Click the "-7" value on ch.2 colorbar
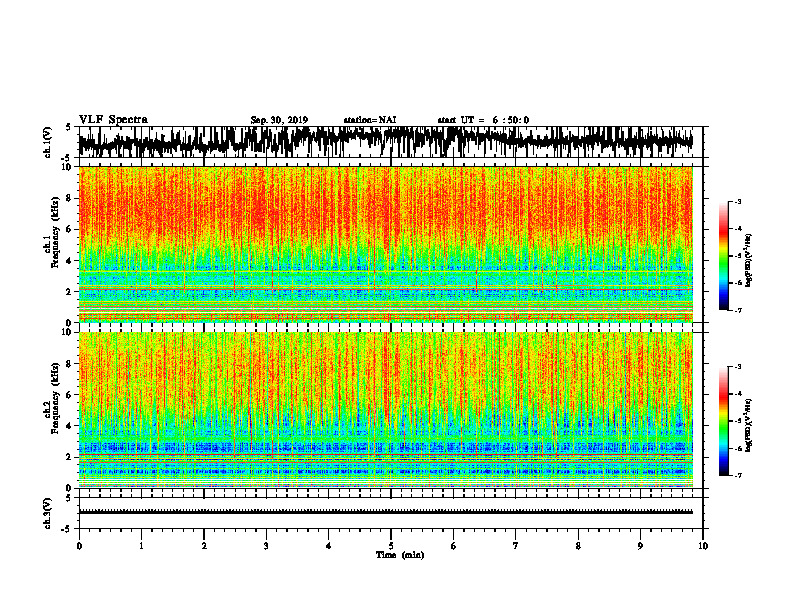This screenshot has height=612, width=792. (738, 475)
